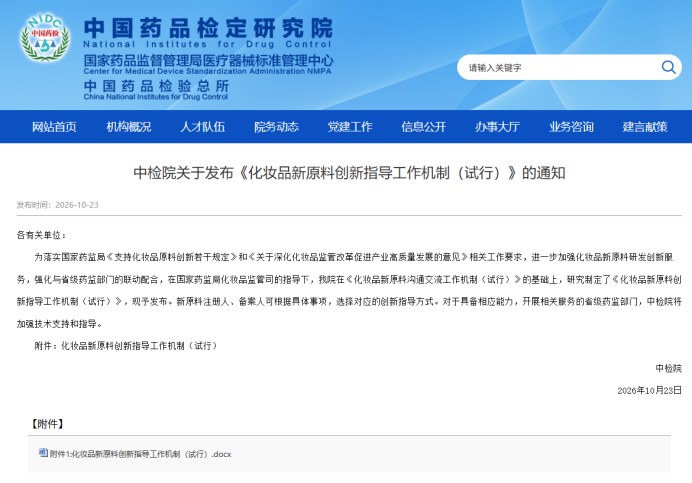Open the 办事大厅 menu item

coord(497,127)
